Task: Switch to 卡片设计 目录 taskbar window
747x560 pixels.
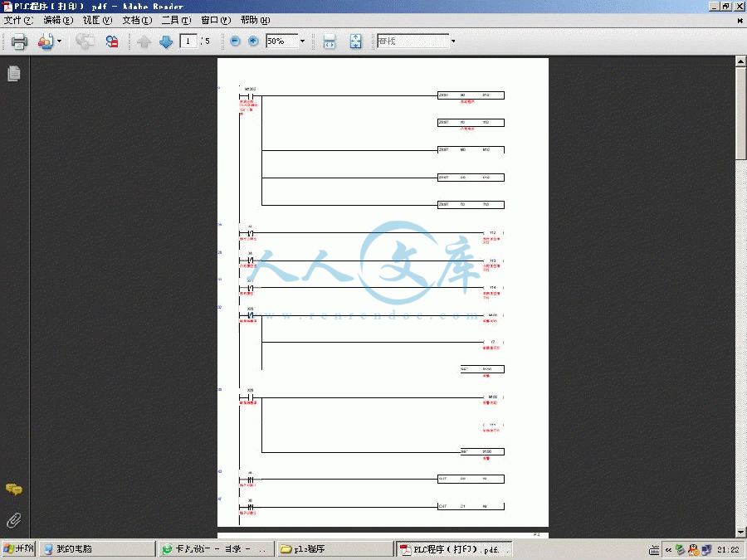Action: point(217,549)
